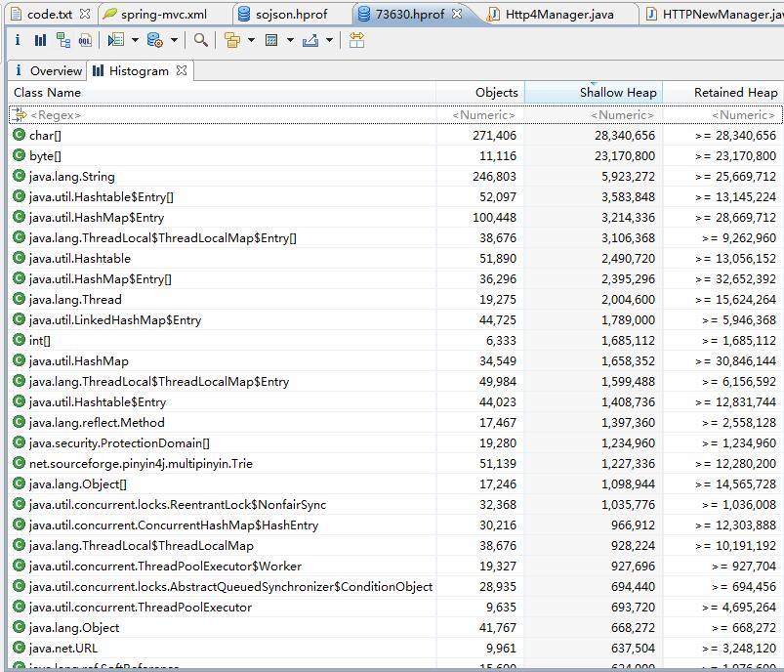Screen dimensions: 784x672
Task: Select the java.util.LinkedHashMap$Entry row
Action: click(x=395, y=319)
